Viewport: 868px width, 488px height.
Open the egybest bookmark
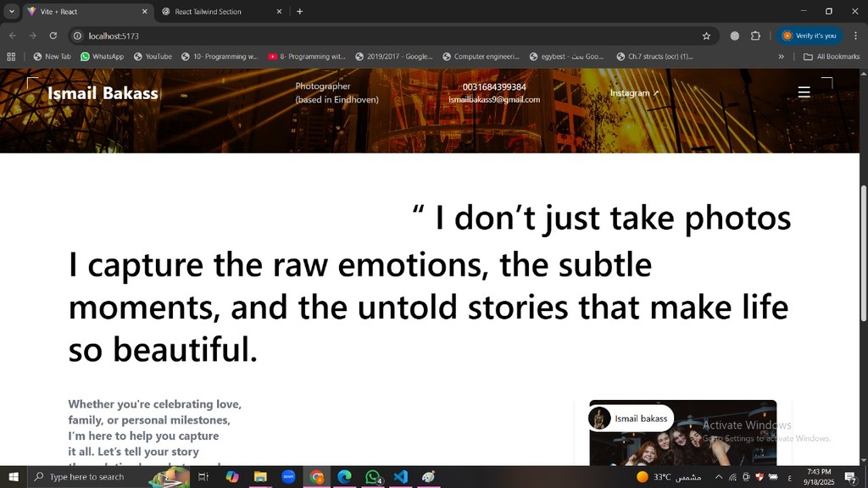[567, 57]
